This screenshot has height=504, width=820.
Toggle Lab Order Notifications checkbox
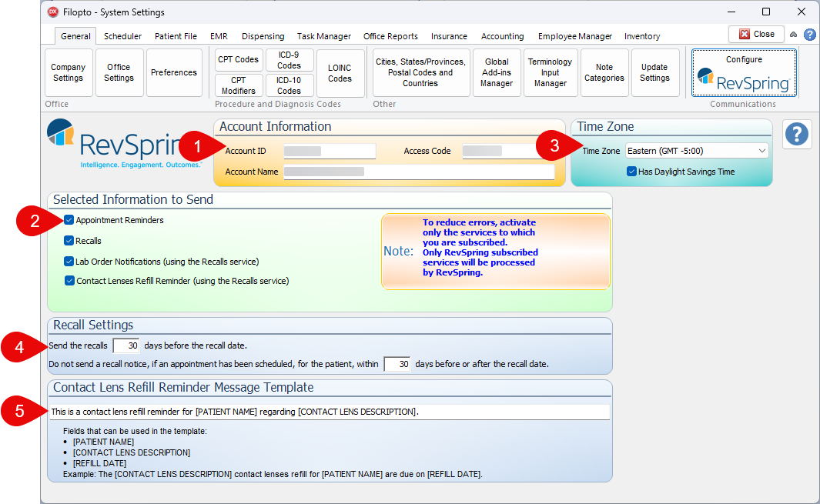pyautogui.click(x=69, y=262)
